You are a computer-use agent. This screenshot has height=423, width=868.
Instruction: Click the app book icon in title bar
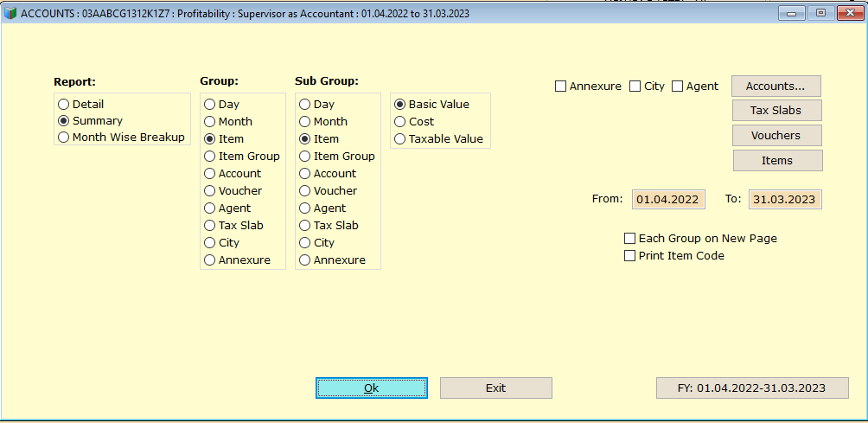(x=10, y=14)
